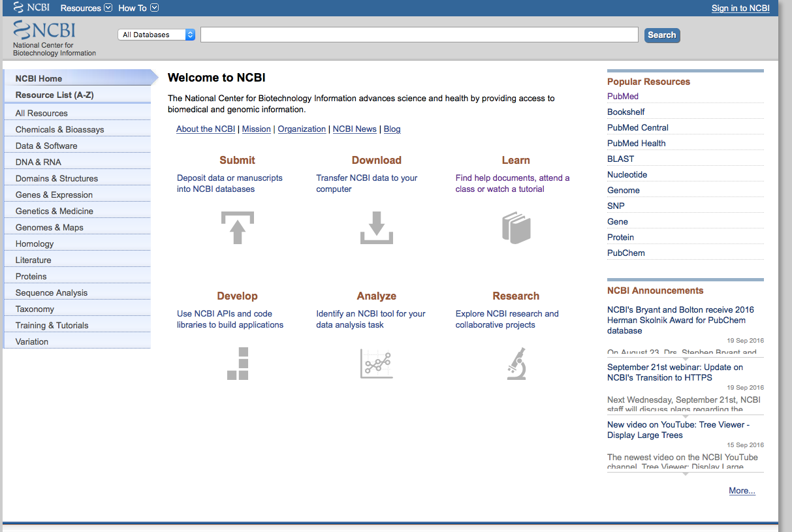Screen dimensions: 792x532
Task: Open All Resources in sidebar
Action: [77, 113]
